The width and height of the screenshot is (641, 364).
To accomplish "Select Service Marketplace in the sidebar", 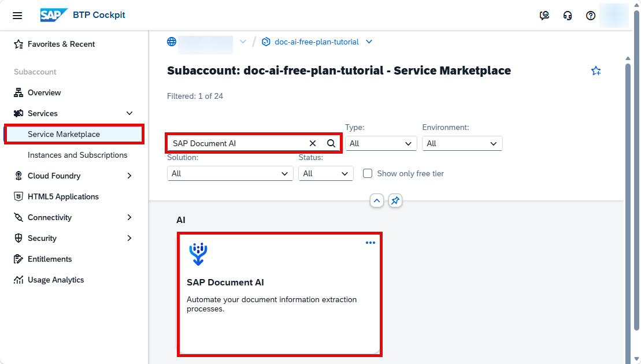I will [x=74, y=135].
